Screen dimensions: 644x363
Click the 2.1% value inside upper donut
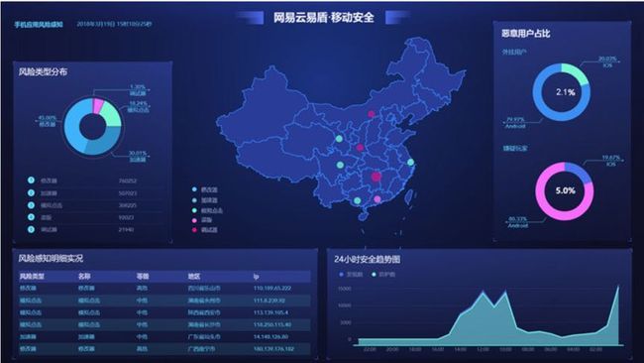pos(565,92)
